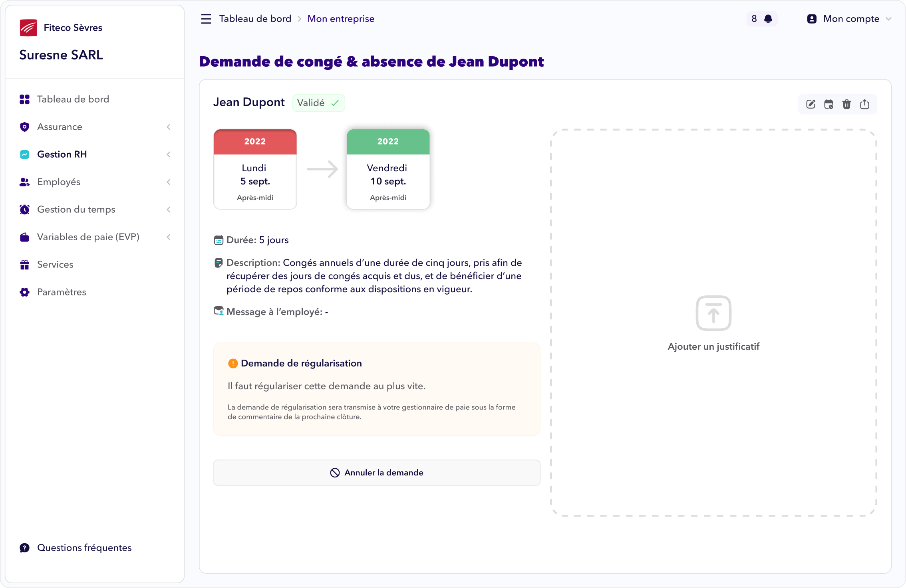The height and width of the screenshot is (588, 906).
Task: Click Annuler la demande button
Action: coord(376,473)
